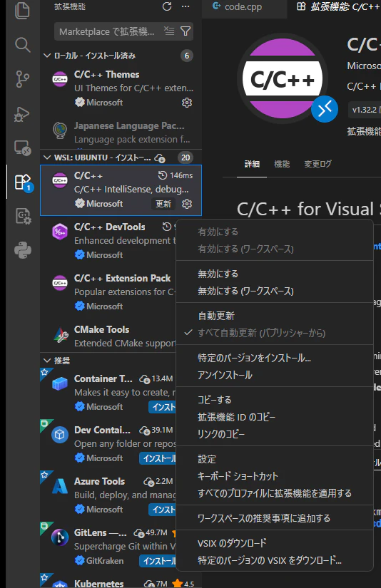Screen dimensions: 381x588
Task: Open the Run and Debug view
Action: click(23, 114)
